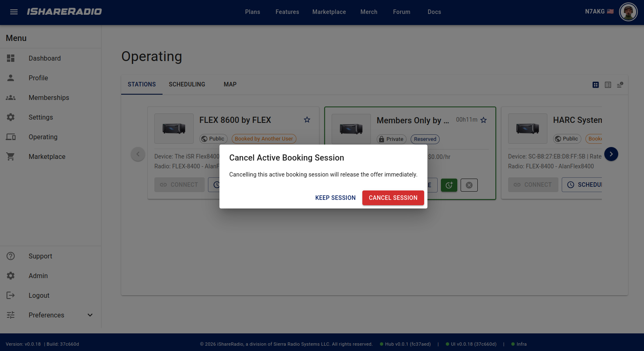Switch to grid view icon
The image size is (644, 351).
click(x=596, y=85)
